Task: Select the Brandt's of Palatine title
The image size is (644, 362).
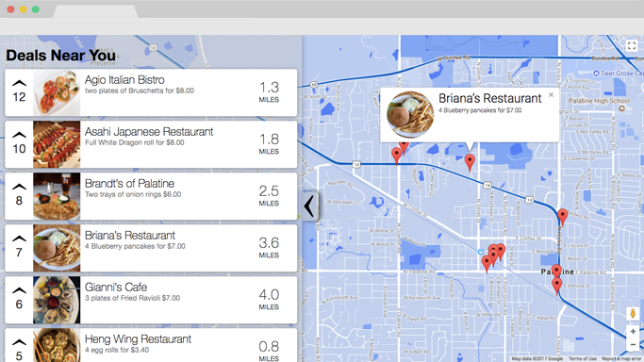Action: point(129,184)
